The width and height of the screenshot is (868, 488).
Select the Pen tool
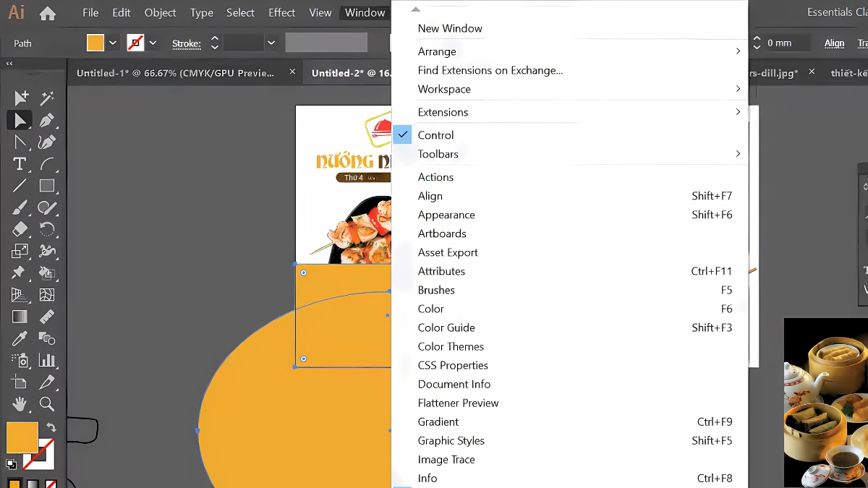click(47, 120)
